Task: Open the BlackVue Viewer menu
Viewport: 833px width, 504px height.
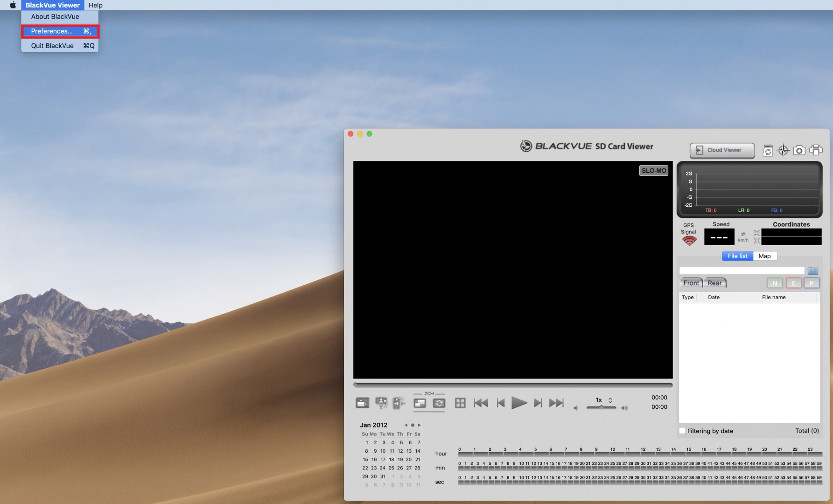Action: 53,5
